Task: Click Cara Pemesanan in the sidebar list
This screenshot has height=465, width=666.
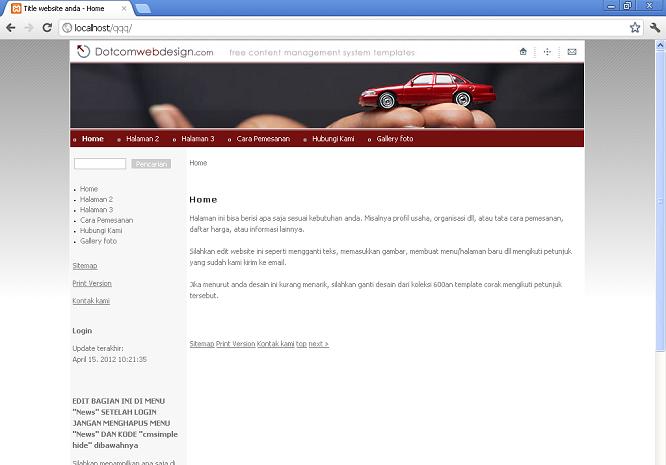Action: point(107,220)
